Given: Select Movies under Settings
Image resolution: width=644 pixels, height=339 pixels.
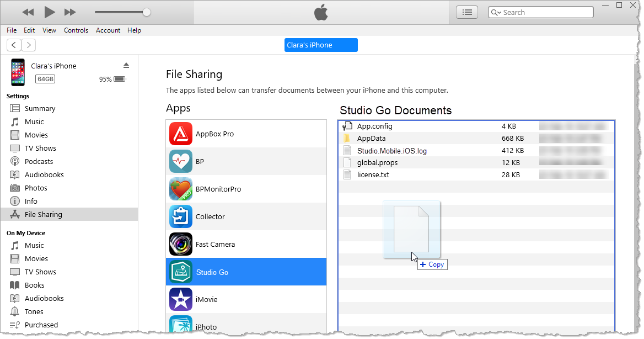Looking at the screenshot, I should point(36,135).
